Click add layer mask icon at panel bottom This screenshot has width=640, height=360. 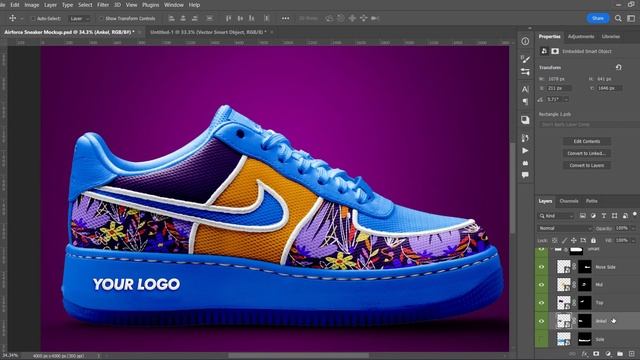[x=596, y=353]
